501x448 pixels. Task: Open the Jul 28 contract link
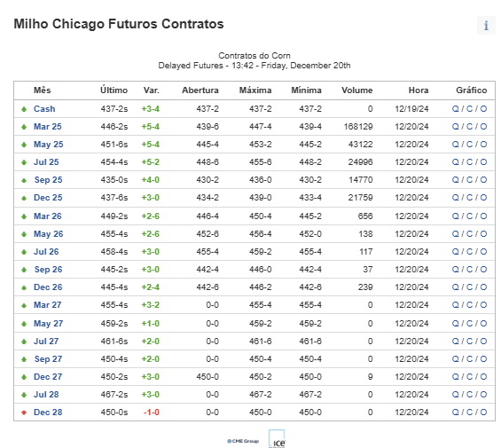[46, 395]
